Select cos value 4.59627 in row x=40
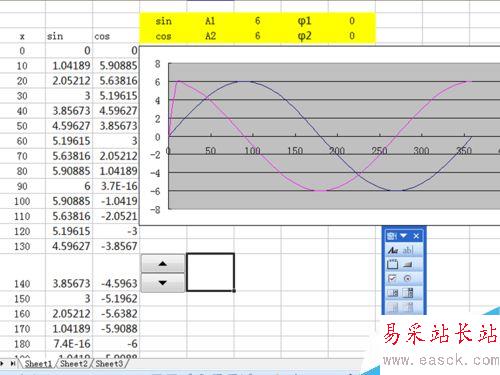This screenshot has width=500, height=375. click(x=116, y=111)
